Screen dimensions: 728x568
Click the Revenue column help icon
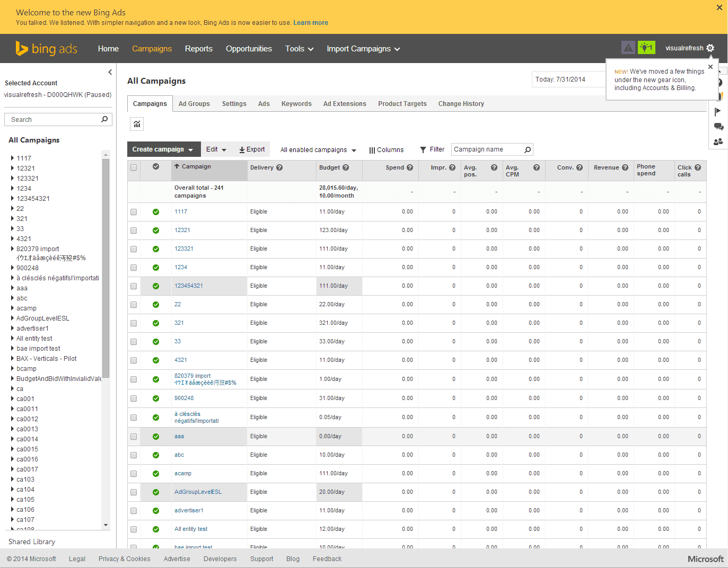pos(625,167)
